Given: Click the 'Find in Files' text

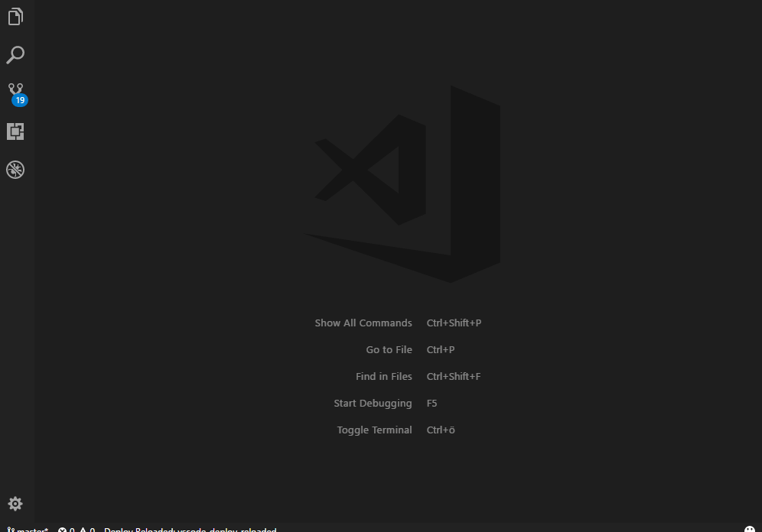Looking at the screenshot, I should click(x=383, y=376).
